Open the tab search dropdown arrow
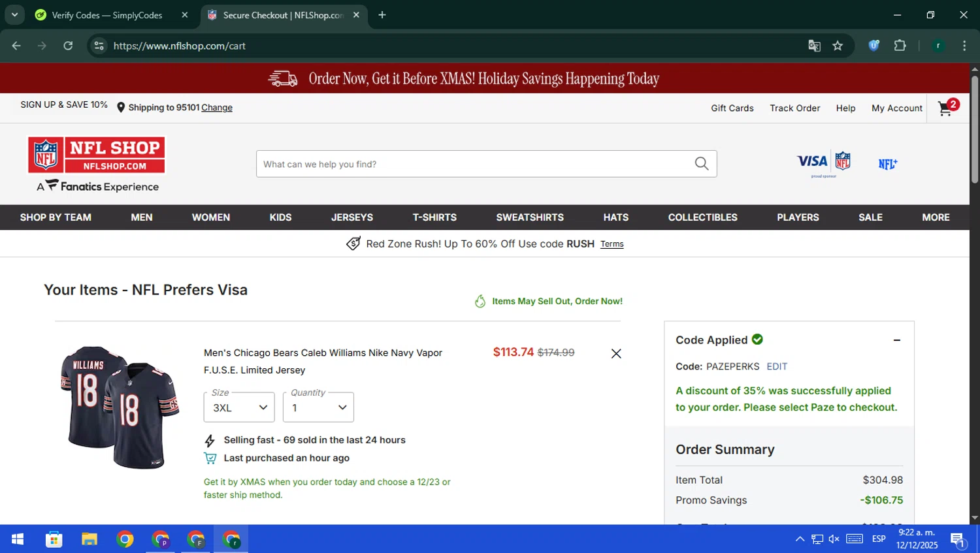980x553 pixels. pyautogui.click(x=14, y=15)
